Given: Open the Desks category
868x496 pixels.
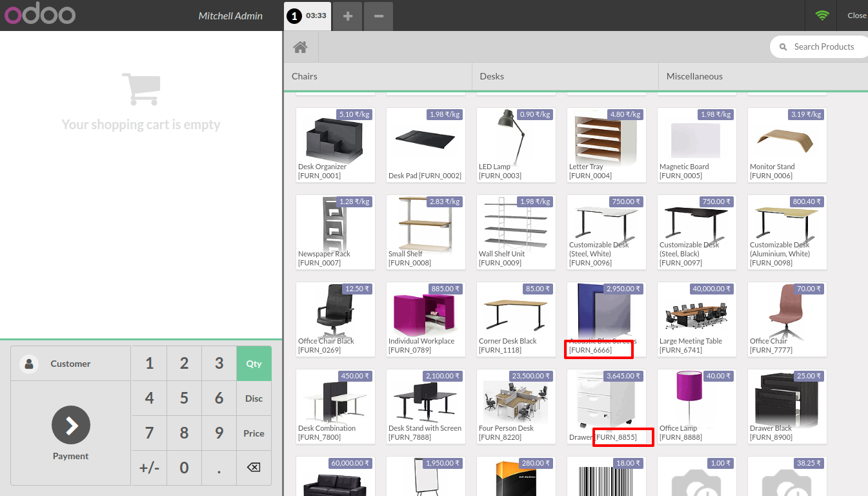Looking at the screenshot, I should click(x=565, y=76).
